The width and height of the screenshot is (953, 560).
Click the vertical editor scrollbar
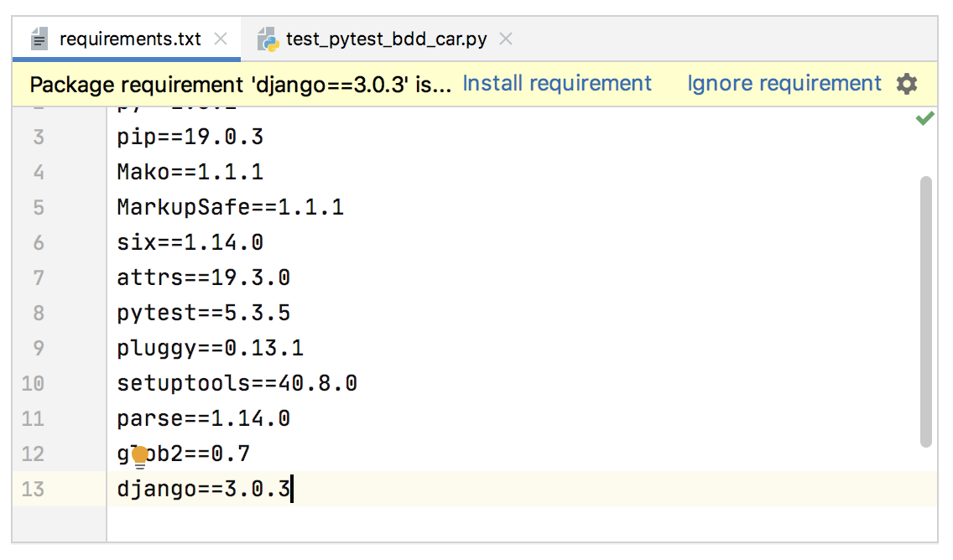[925, 312]
